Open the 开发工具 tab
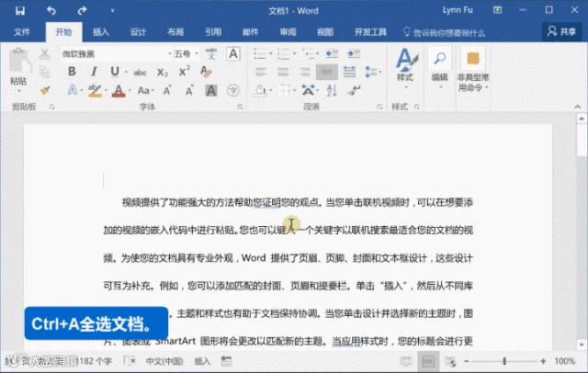Image resolution: width=588 pixels, height=373 pixels. pos(370,32)
